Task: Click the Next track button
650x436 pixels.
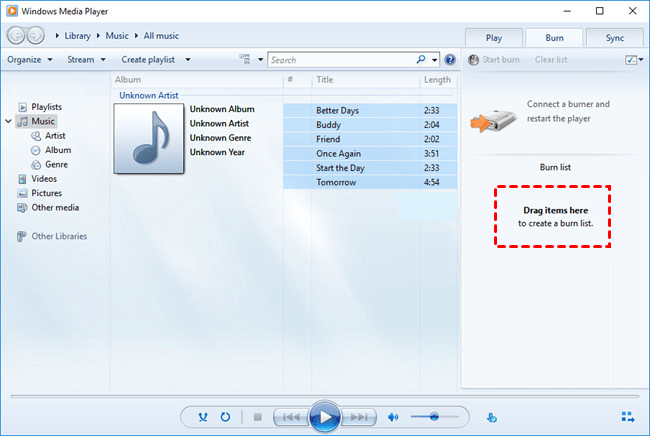Action: [x=359, y=417]
